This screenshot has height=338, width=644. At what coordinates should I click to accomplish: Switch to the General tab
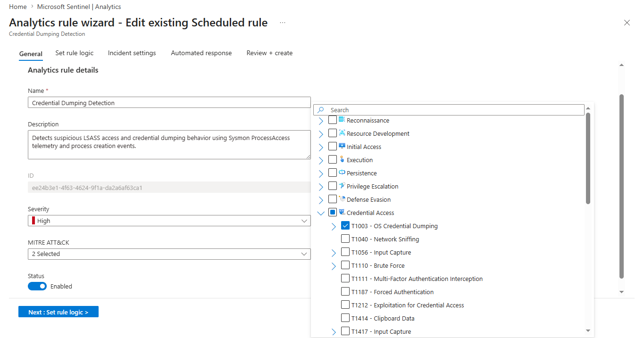click(x=31, y=54)
